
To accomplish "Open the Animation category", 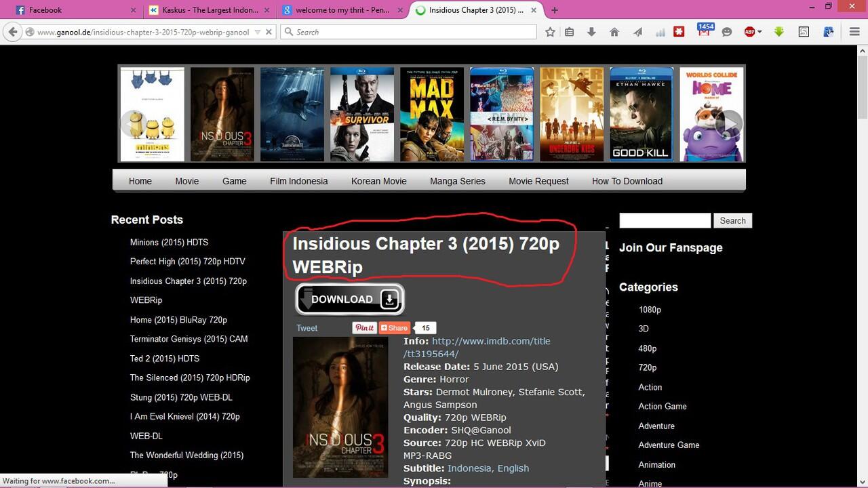I will pyautogui.click(x=656, y=464).
